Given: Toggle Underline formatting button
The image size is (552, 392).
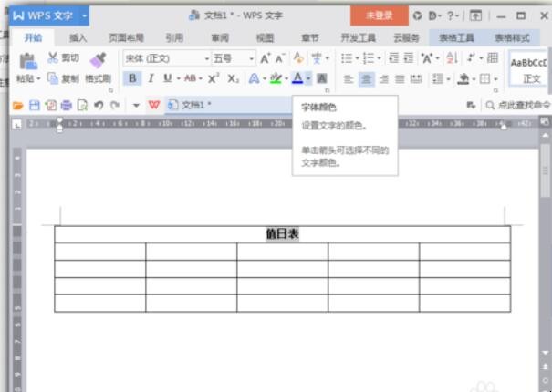Looking at the screenshot, I should pos(166,79).
